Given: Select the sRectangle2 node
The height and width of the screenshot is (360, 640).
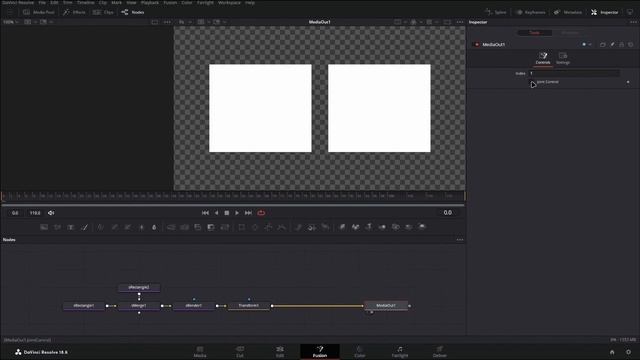Looking at the screenshot, I should tap(139, 287).
